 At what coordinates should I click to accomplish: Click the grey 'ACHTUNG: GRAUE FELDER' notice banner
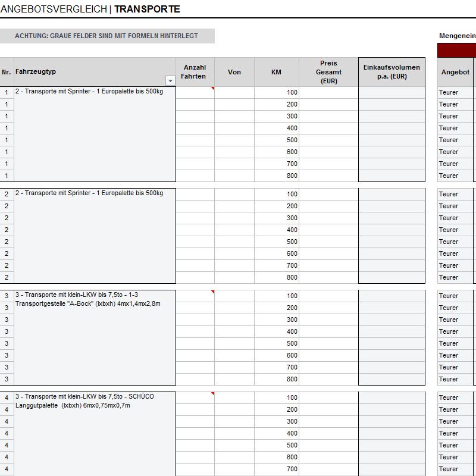pyautogui.click(x=107, y=36)
